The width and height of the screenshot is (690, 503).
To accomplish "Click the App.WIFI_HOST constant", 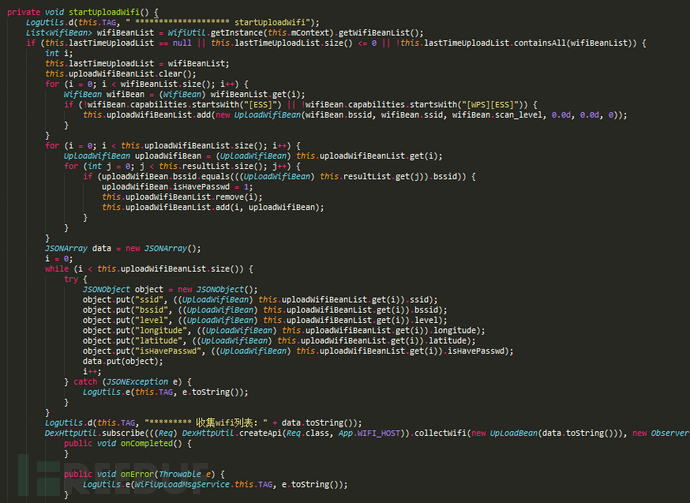I will (369, 433).
